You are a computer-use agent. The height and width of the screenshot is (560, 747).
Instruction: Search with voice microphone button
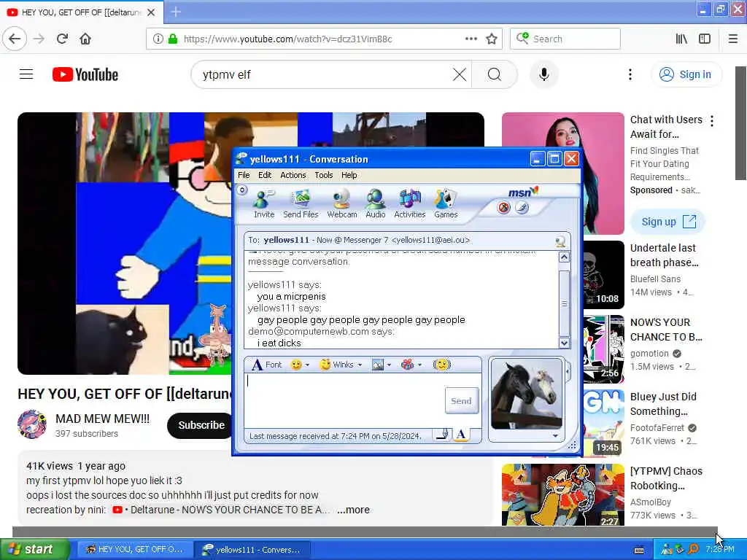point(543,74)
